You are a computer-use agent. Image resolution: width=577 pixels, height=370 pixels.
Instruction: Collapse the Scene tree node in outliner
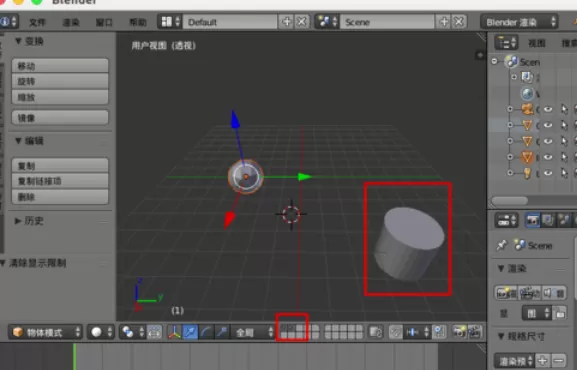click(x=495, y=61)
